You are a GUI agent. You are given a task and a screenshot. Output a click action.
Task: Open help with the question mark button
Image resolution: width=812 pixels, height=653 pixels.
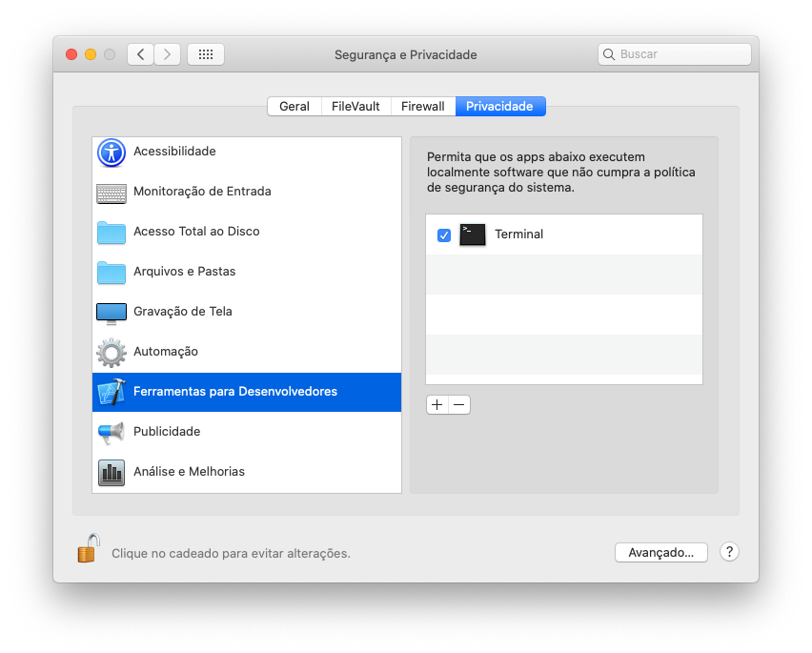[x=729, y=552]
